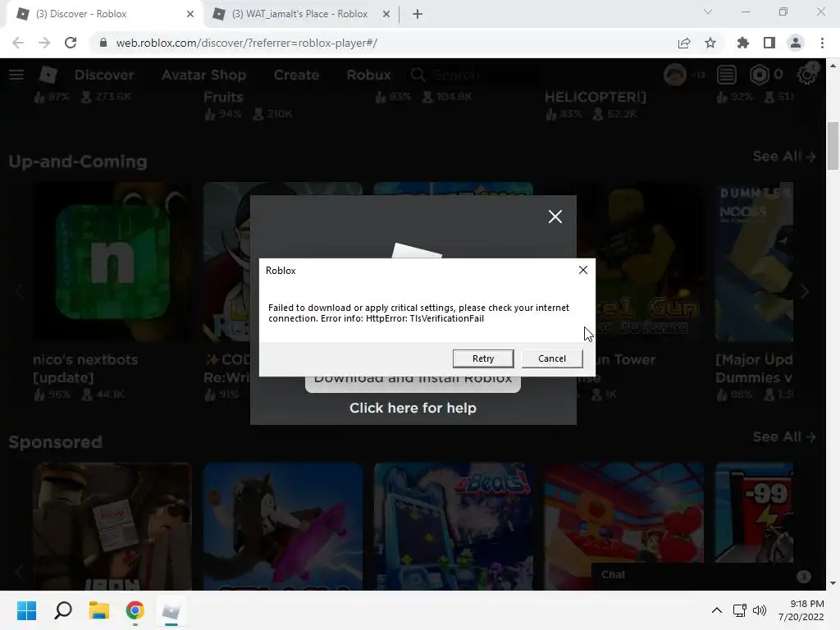The image size is (840, 630).
Task: Go forward in browser history
Action: [44, 43]
